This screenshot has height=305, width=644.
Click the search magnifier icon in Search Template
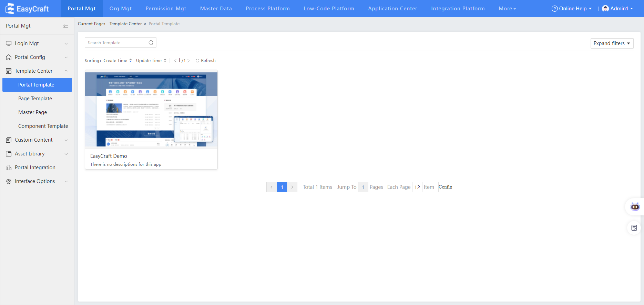[x=151, y=43]
